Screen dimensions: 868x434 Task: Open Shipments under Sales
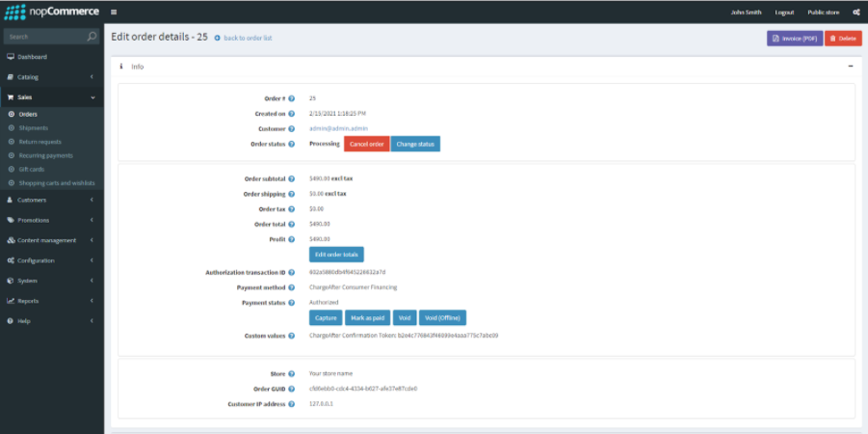tap(51, 128)
